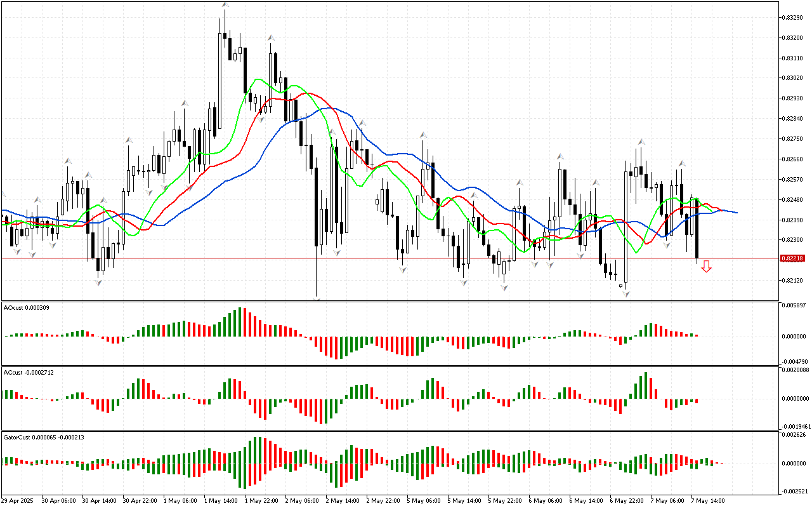
Task: Click the up fractal above the highest candle
Action: click(225, 5)
